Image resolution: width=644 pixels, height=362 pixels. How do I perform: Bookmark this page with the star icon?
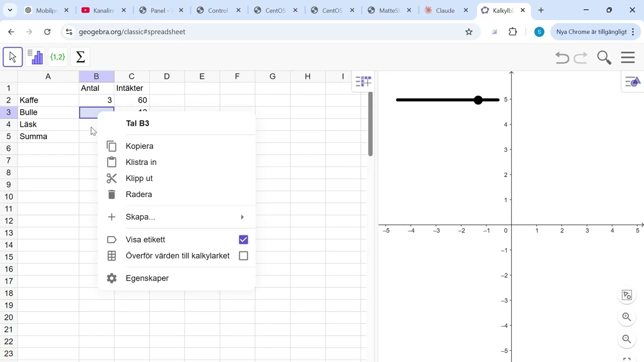click(469, 32)
